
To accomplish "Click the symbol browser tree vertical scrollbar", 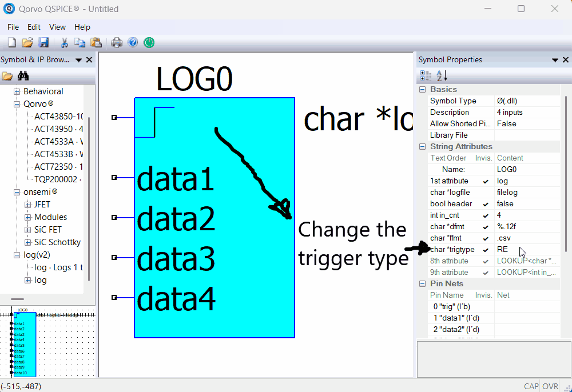I will [89, 199].
